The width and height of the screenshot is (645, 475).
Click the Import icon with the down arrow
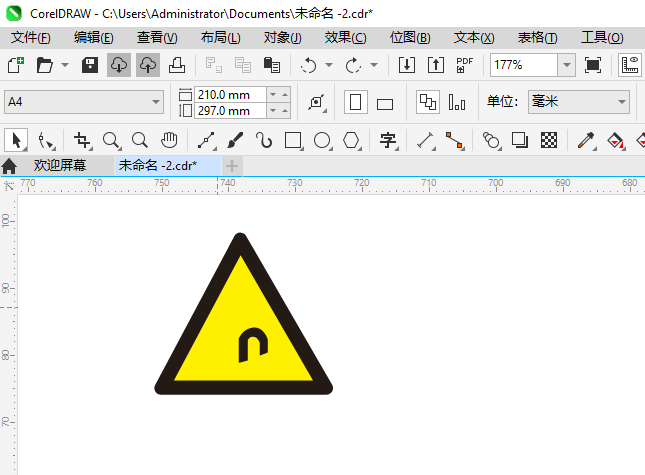click(407, 65)
